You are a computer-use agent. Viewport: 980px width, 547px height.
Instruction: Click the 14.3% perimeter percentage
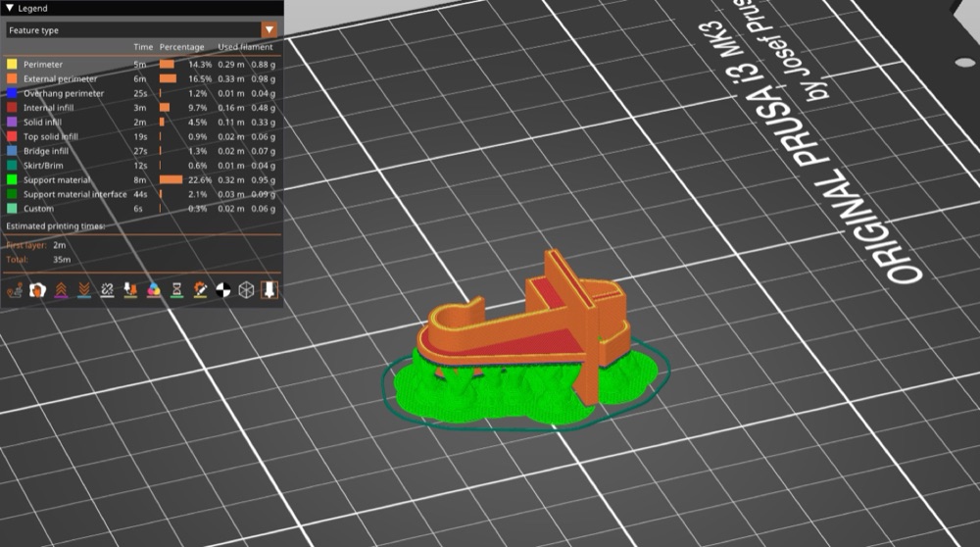(x=200, y=65)
